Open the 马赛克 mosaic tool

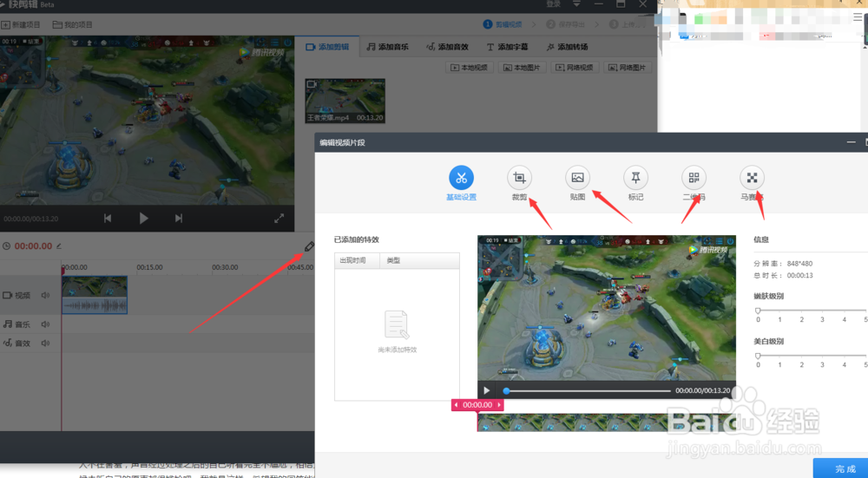pos(752,178)
